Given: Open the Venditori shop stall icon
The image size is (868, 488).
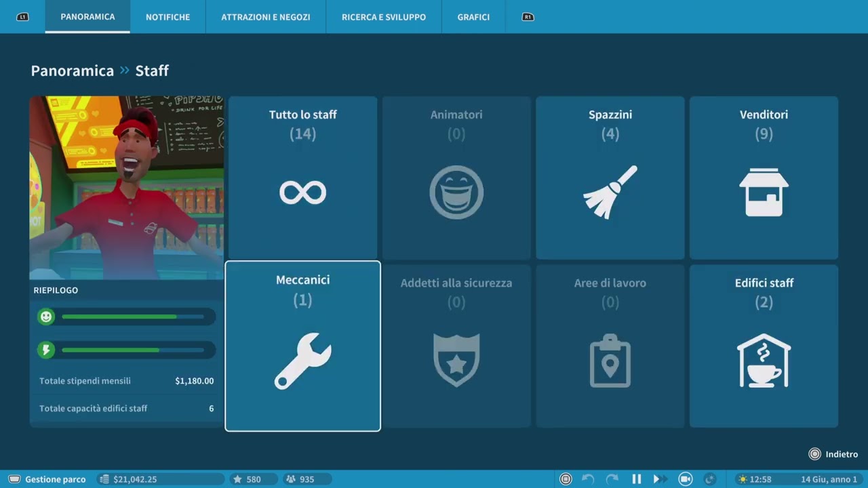Looking at the screenshot, I should click(x=764, y=192).
